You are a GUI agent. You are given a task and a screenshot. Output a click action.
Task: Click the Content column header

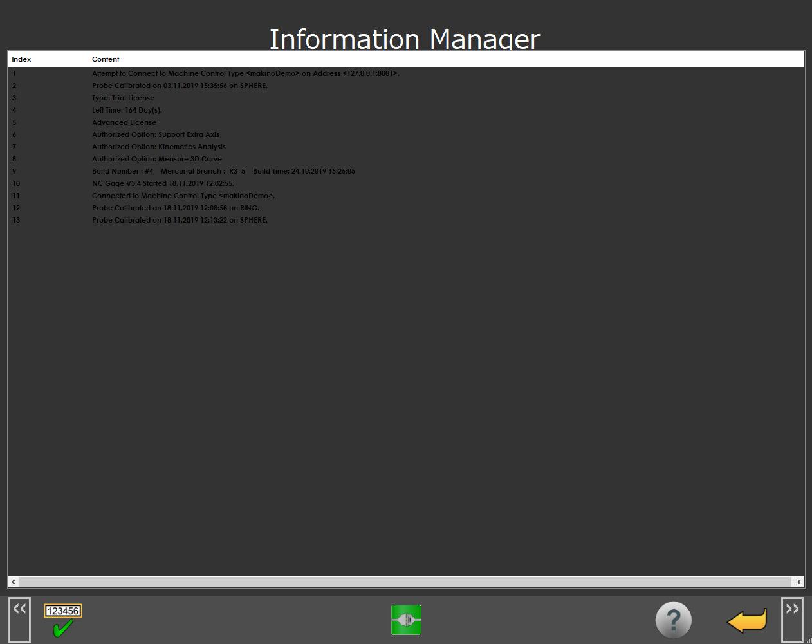[x=106, y=59]
